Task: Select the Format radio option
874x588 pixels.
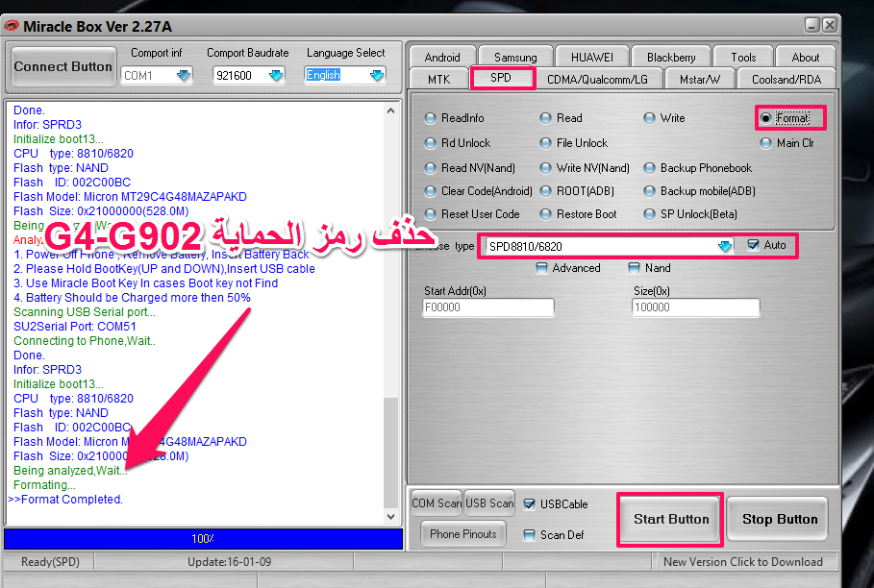Action: pos(787,118)
